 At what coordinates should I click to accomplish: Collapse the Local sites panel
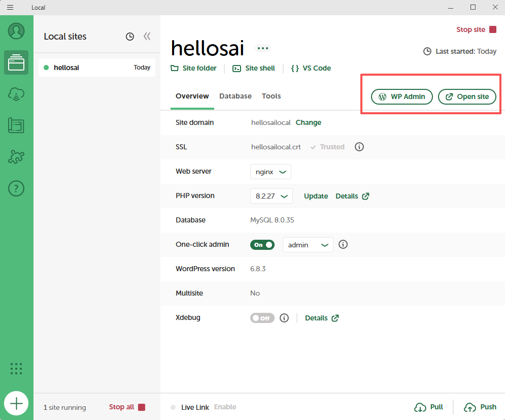coord(147,37)
